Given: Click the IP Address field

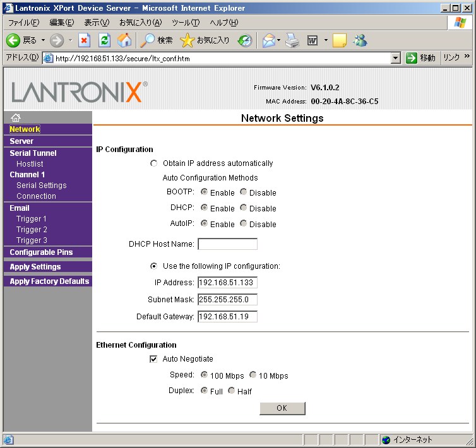Looking at the screenshot, I should (227, 283).
